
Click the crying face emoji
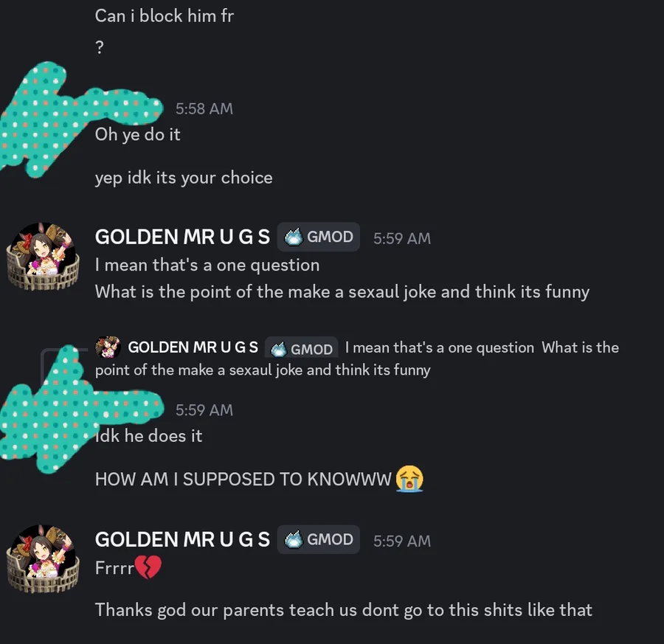point(409,479)
